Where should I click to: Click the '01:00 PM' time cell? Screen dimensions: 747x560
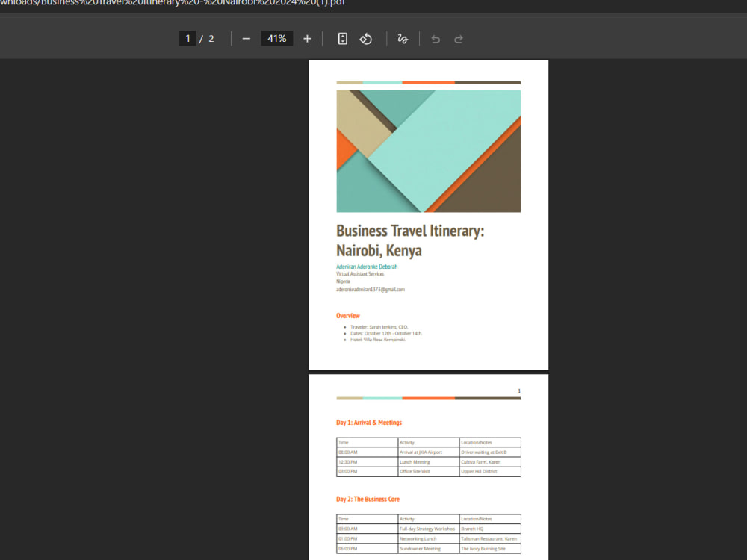point(368,538)
